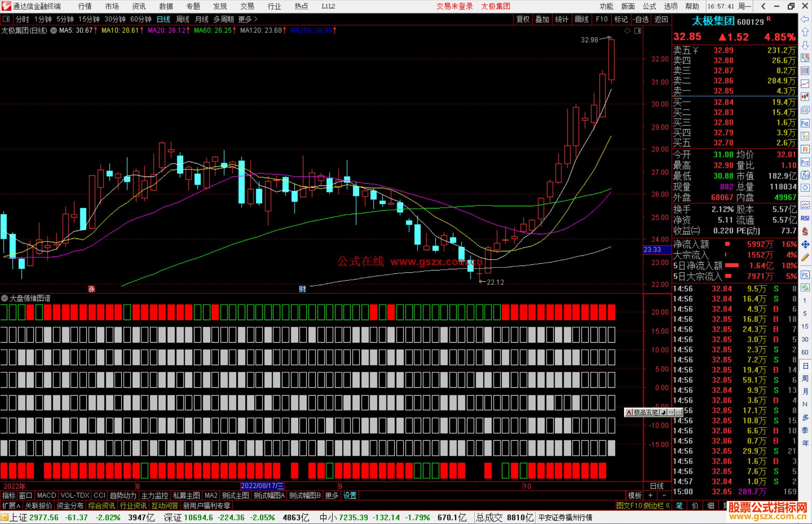This screenshot has width=812, height=524.
Task: Click the red S dollar icon
Action: point(805,231)
